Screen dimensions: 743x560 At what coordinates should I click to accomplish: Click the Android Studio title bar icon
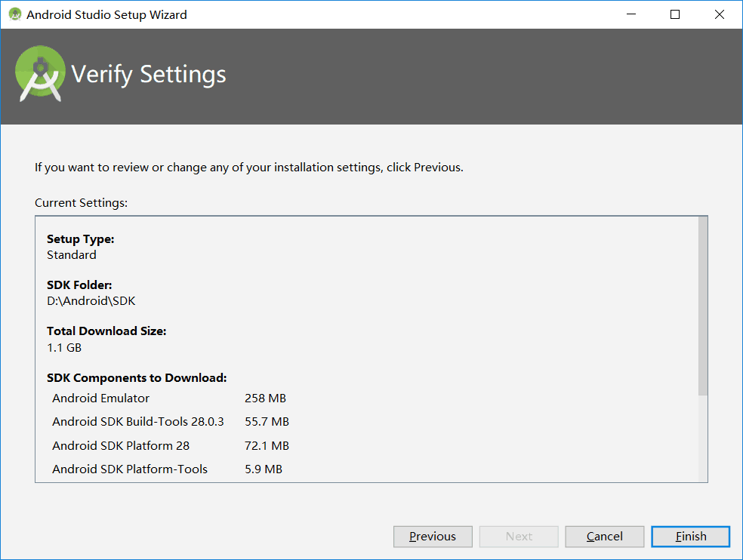click(15, 14)
